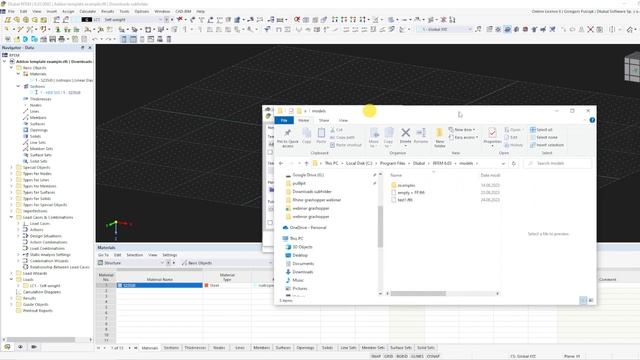Image resolution: width=640 pixels, height=360 pixels.
Task: Click the Navigator Views camera tab icon
Action: tap(34, 347)
